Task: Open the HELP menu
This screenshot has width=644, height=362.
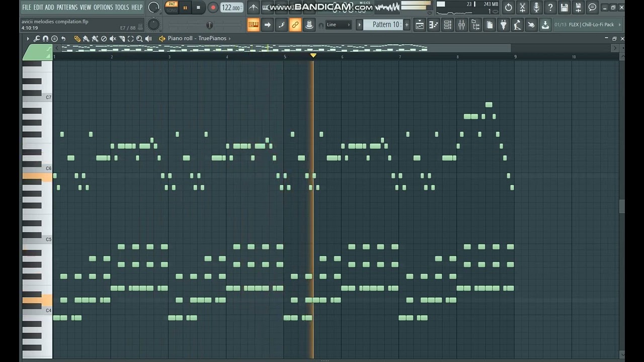Action: tap(137, 7)
